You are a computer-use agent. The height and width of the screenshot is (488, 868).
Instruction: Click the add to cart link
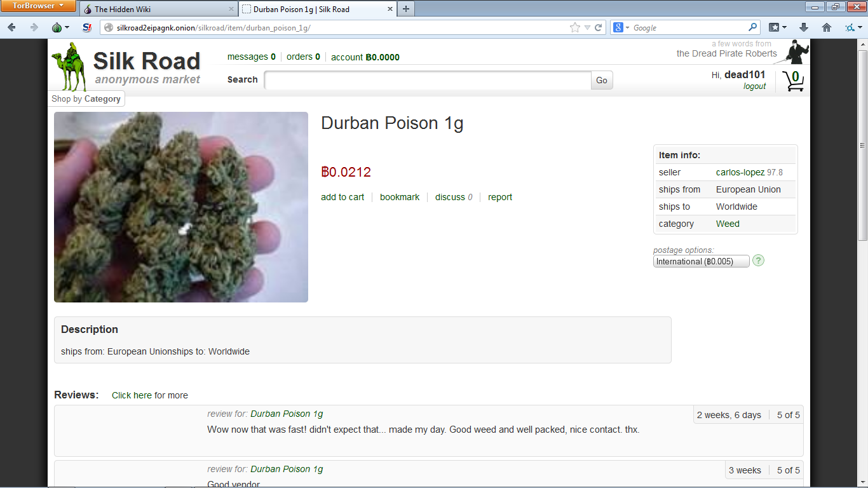pos(342,197)
